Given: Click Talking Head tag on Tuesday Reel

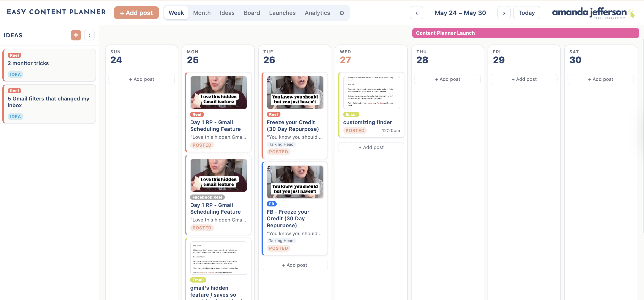Looking at the screenshot, I should pyautogui.click(x=281, y=144).
